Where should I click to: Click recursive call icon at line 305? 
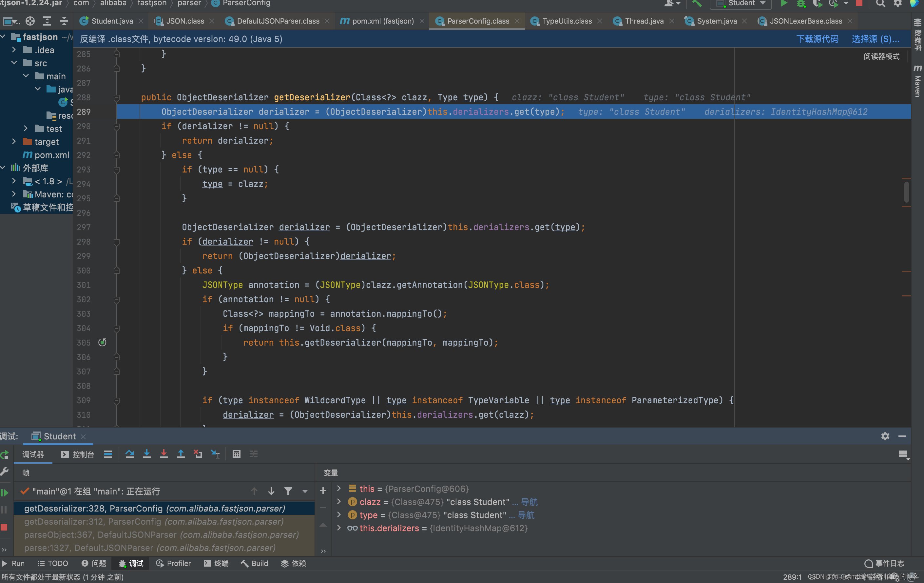[x=103, y=343]
